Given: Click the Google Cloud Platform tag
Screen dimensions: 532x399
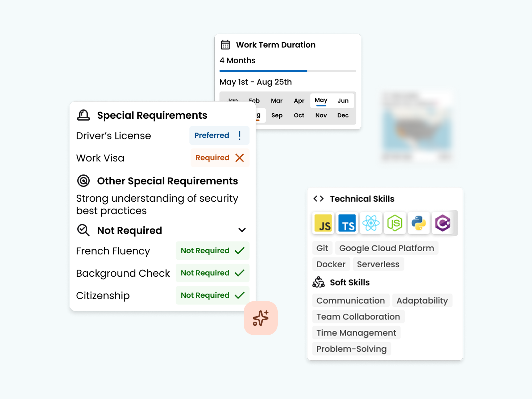Looking at the screenshot, I should [386, 248].
